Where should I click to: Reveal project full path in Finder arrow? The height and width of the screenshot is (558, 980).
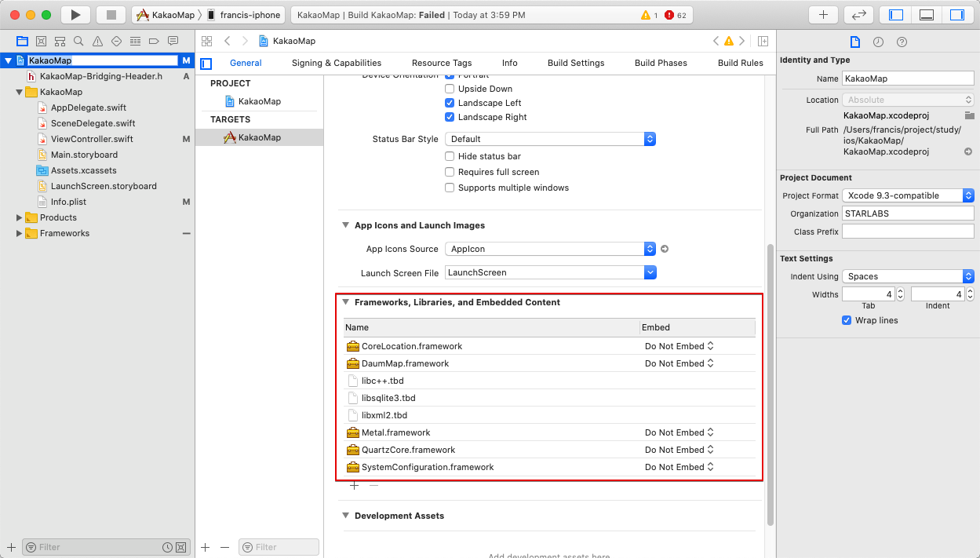point(968,151)
